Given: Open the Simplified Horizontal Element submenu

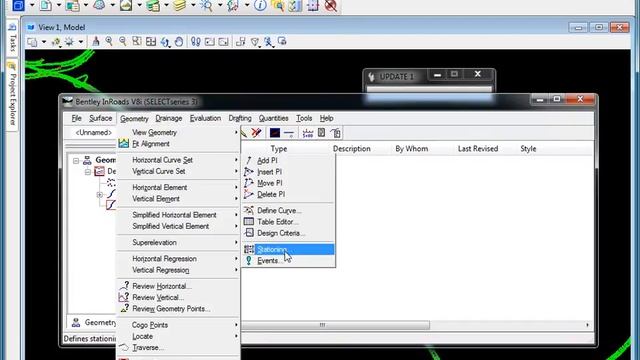Looking at the screenshot, I should [x=178, y=215].
